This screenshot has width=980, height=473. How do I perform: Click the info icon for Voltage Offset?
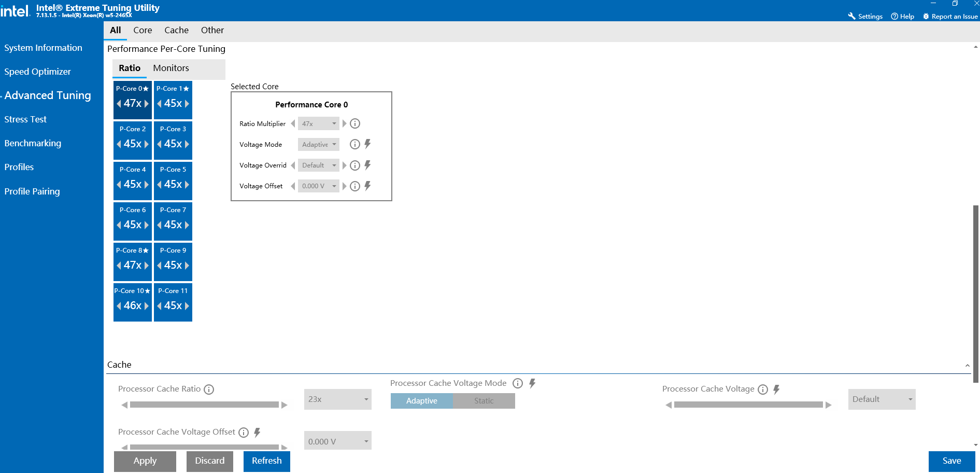[x=354, y=186]
